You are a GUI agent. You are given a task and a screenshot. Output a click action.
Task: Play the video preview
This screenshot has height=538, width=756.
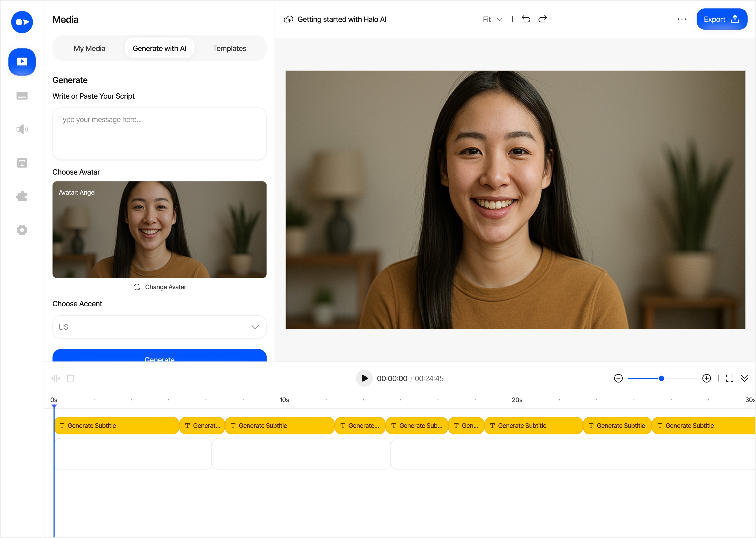[364, 378]
